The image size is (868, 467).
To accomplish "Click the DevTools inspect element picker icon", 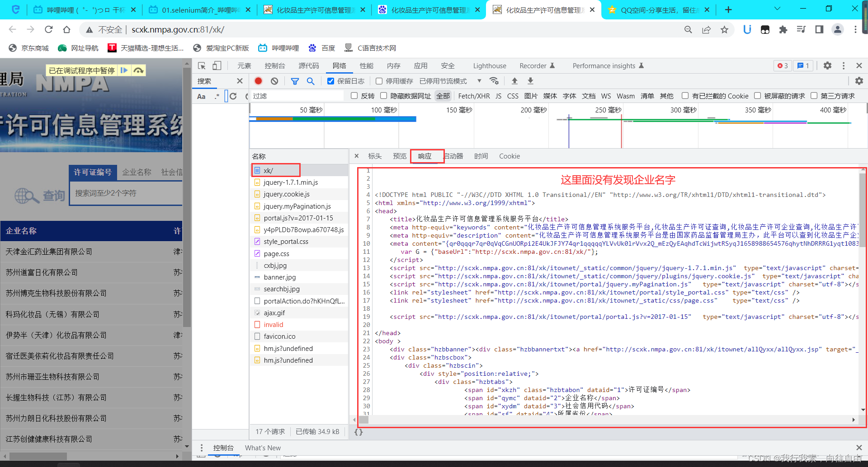I will [202, 65].
